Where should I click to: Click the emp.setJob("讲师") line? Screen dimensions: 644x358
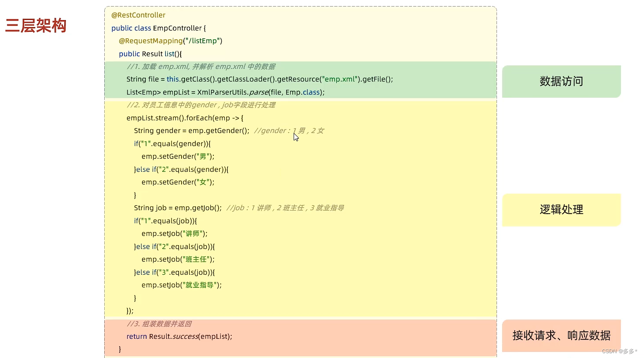tap(174, 233)
